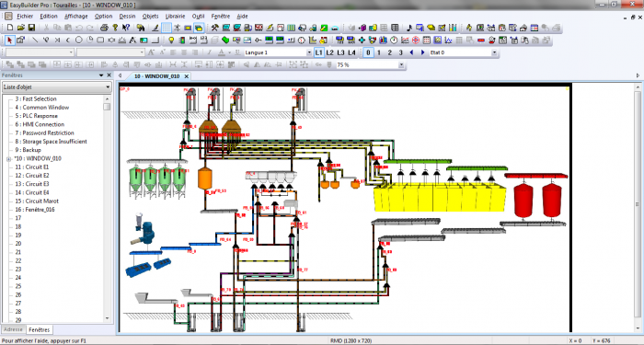
Task: Click the Print icon in toolbar
Action: coord(104,28)
